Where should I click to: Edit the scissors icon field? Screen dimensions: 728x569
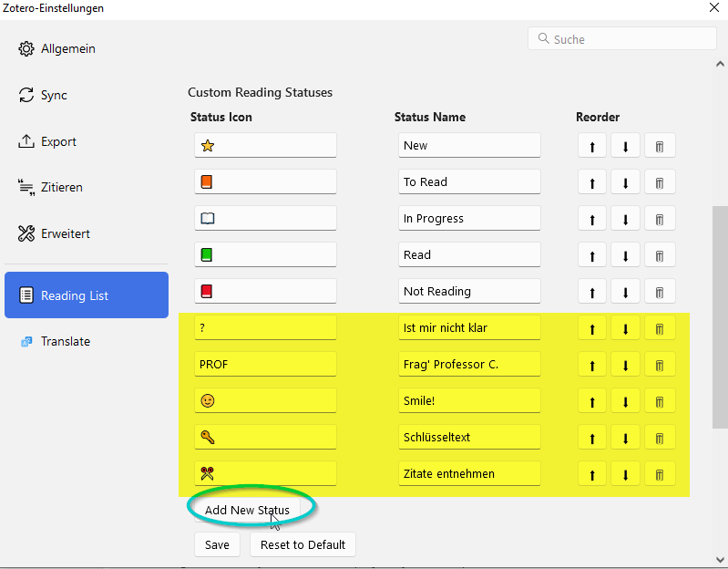coord(265,474)
